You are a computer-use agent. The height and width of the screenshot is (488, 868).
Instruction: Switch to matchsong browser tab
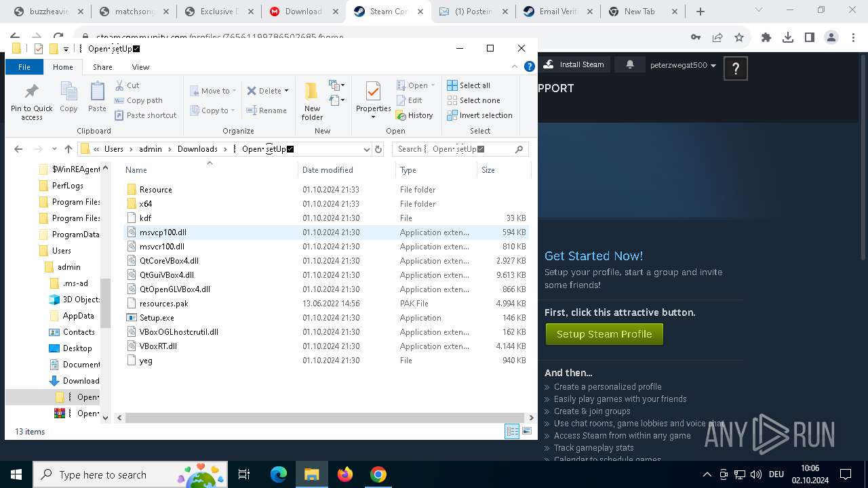click(x=133, y=12)
